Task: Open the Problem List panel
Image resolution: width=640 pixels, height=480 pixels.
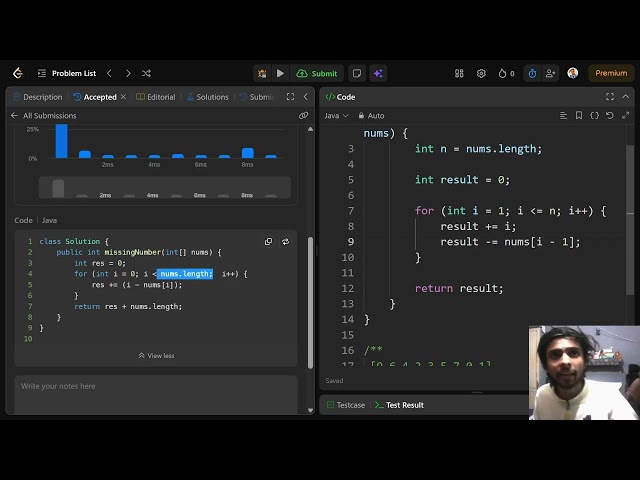Action: pyautogui.click(x=67, y=73)
